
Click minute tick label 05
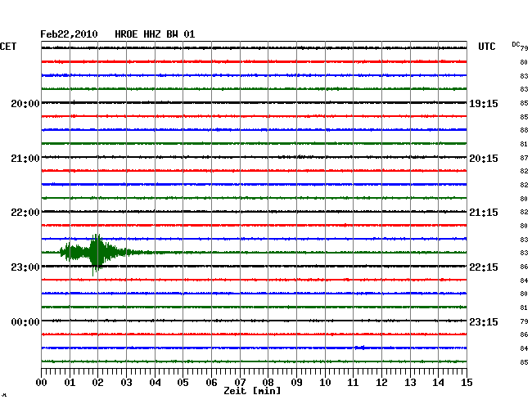183,382
